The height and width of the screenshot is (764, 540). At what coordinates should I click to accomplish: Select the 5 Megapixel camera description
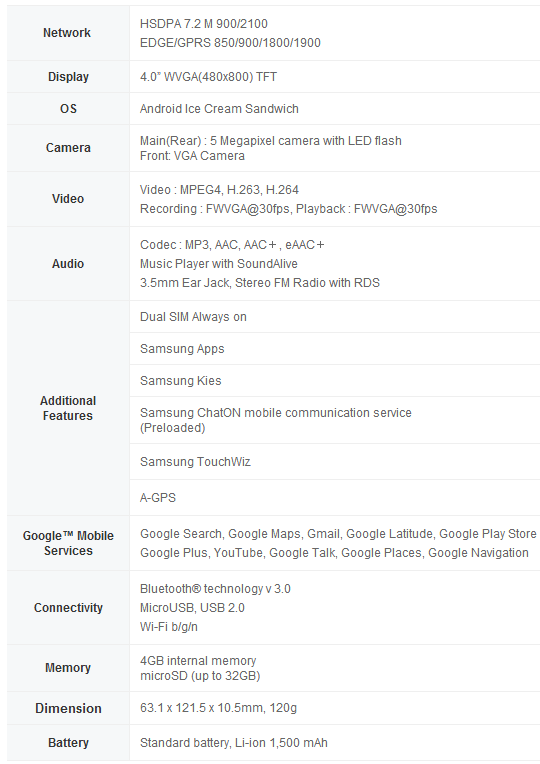(270, 141)
